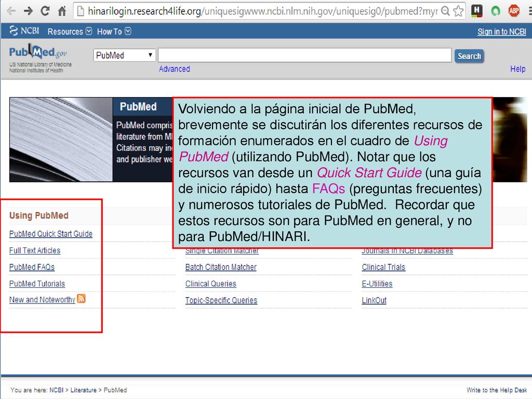Click the Using PubMed heading
This screenshot has height=399, width=532.
point(38,216)
